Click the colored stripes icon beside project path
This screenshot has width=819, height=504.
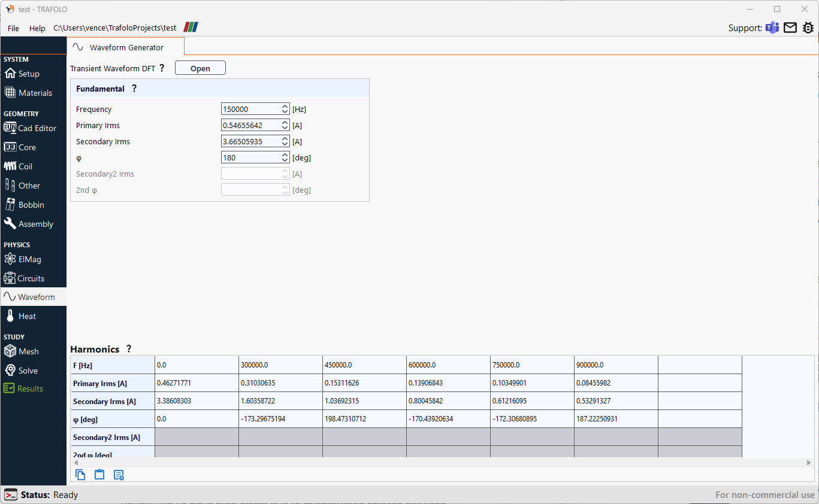[191, 27]
